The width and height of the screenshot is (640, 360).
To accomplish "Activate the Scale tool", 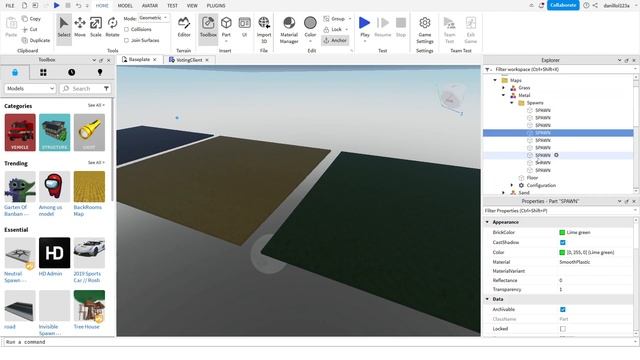I will coord(96,27).
